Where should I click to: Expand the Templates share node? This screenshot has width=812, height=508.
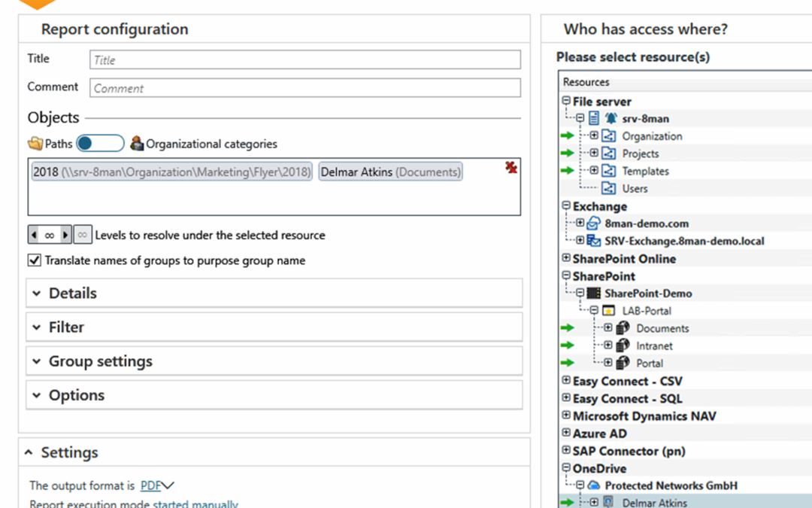594,171
